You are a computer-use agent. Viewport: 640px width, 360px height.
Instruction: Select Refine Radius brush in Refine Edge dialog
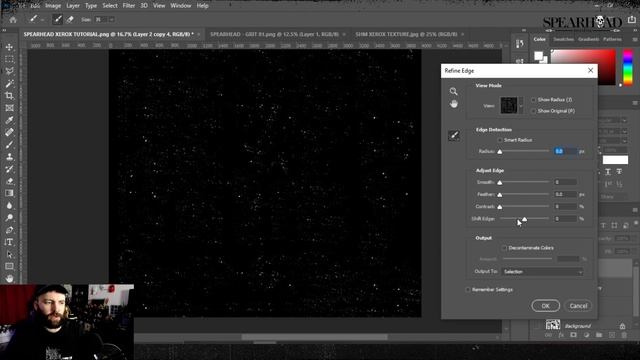(454, 136)
